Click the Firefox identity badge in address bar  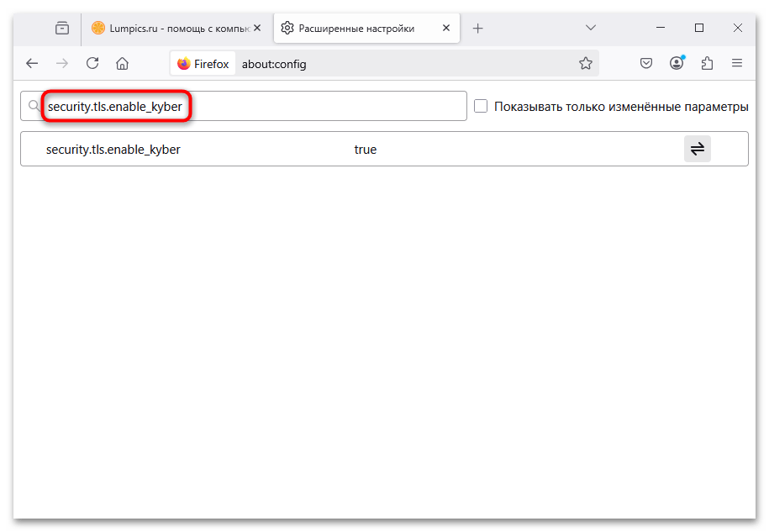click(203, 64)
